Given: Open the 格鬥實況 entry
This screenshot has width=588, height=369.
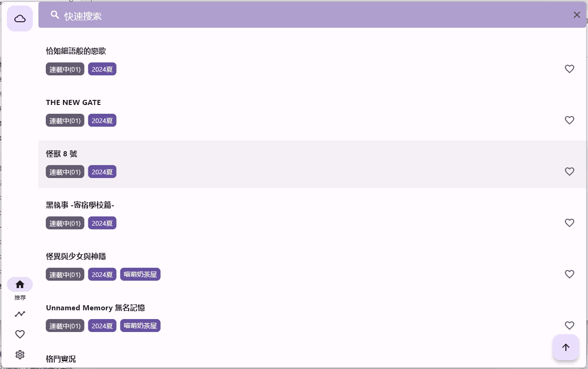Looking at the screenshot, I should (60, 359).
